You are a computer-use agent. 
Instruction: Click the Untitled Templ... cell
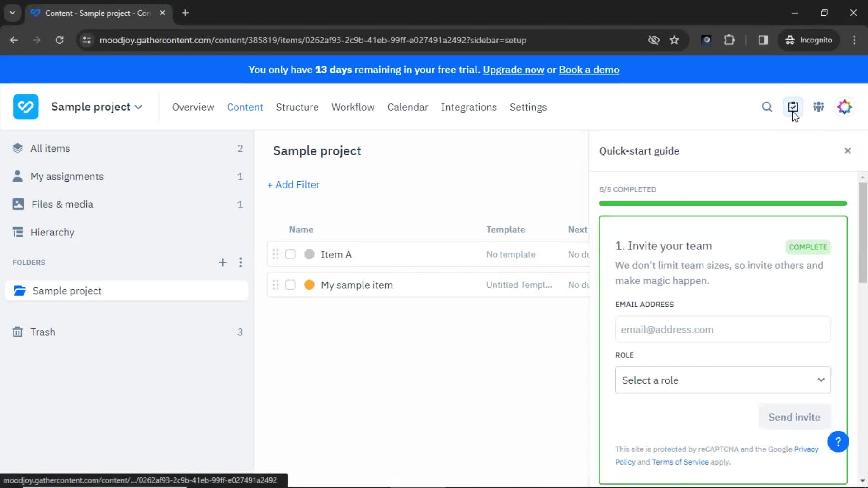[519, 285]
